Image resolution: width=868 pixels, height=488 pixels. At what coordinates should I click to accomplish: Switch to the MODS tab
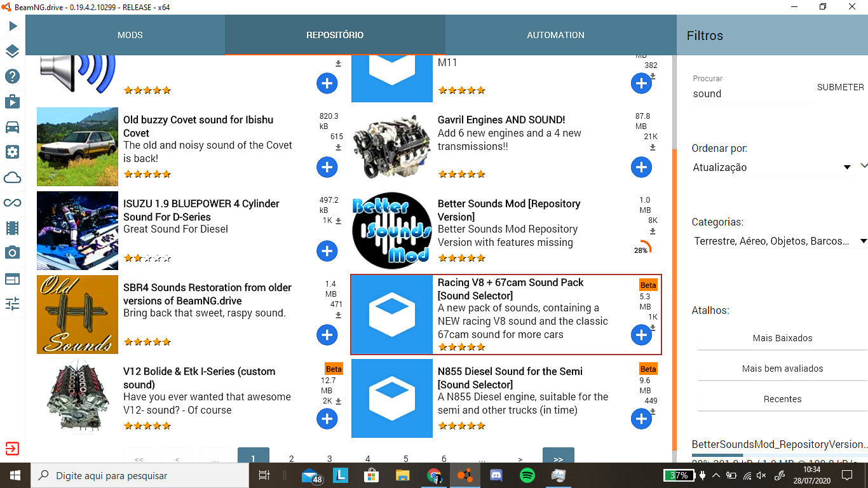(130, 35)
